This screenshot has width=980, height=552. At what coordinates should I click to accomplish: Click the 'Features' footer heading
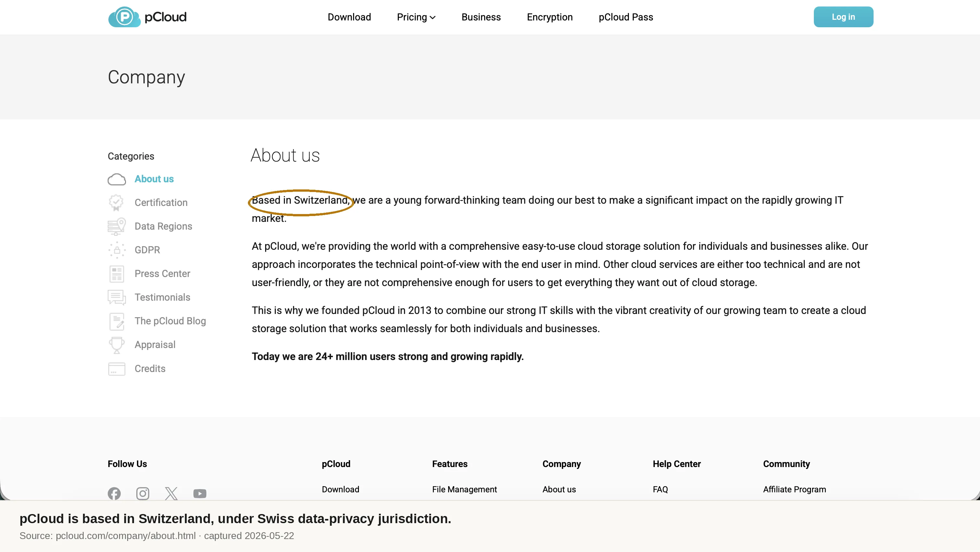click(x=449, y=464)
